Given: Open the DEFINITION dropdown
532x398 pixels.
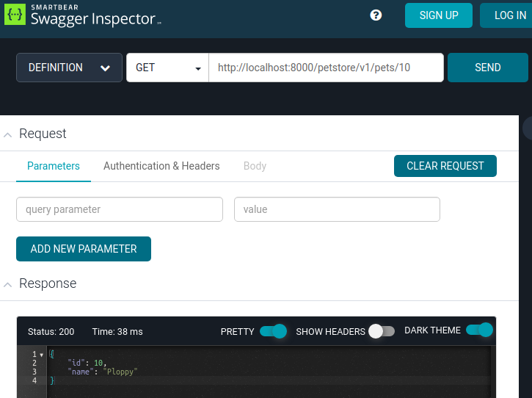Looking at the screenshot, I should click(x=69, y=68).
